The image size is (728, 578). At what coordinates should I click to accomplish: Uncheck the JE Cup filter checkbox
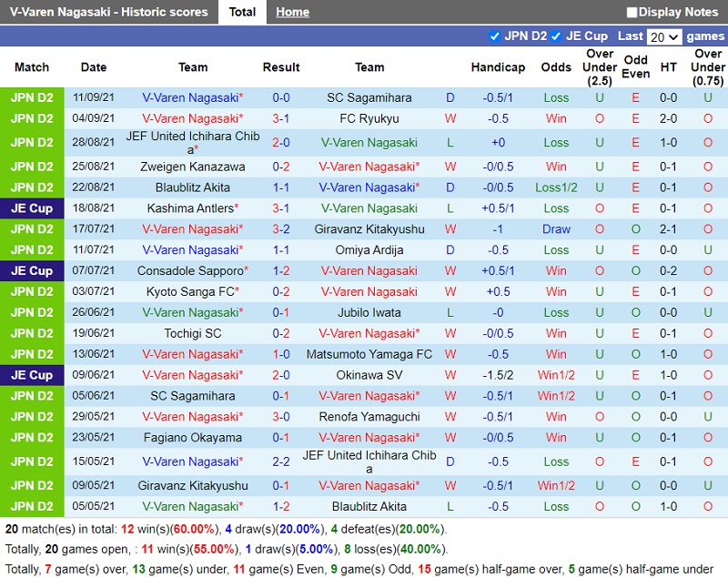(x=557, y=36)
